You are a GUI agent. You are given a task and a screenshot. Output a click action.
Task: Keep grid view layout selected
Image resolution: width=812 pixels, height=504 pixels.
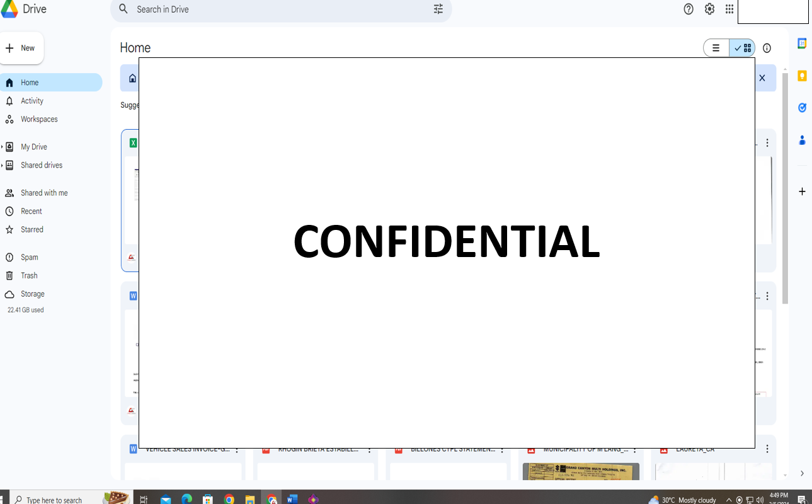pos(741,47)
